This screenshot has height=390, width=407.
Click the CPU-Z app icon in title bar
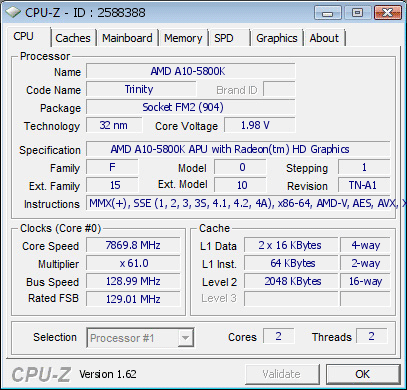(x=13, y=13)
